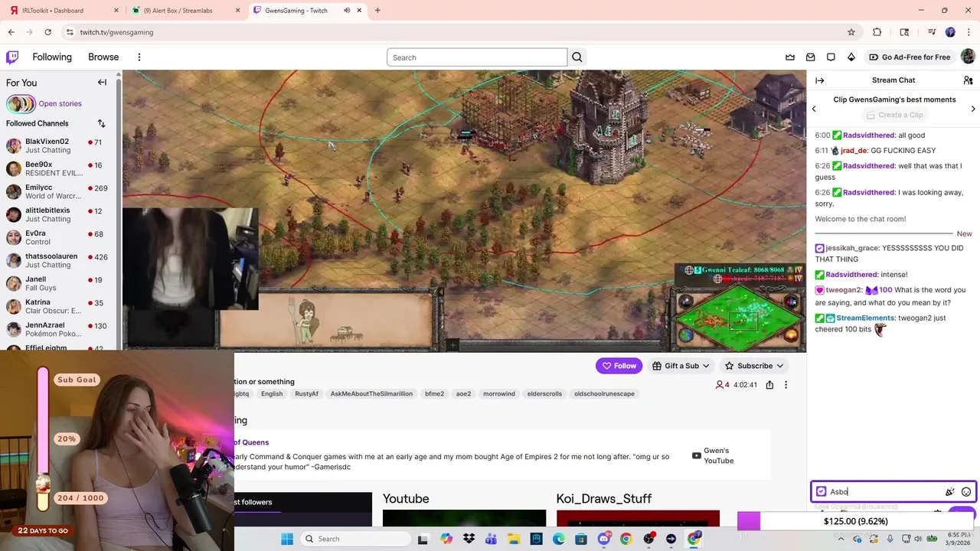Click the Open stories link

pyautogui.click(x=60, y=103)
